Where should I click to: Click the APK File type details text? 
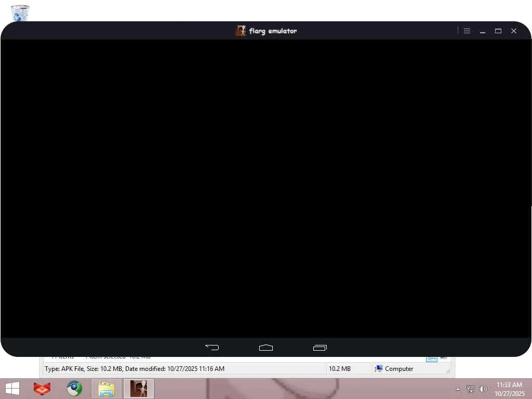point(135,369)
